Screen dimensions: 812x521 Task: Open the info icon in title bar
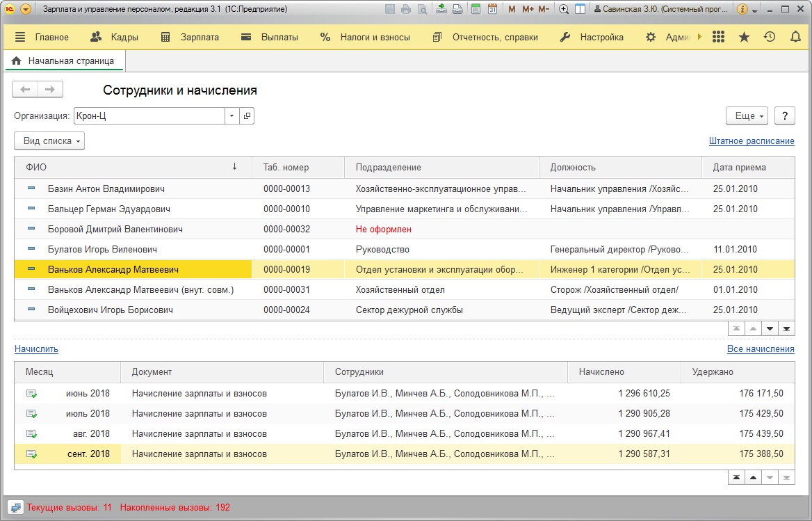742,9
